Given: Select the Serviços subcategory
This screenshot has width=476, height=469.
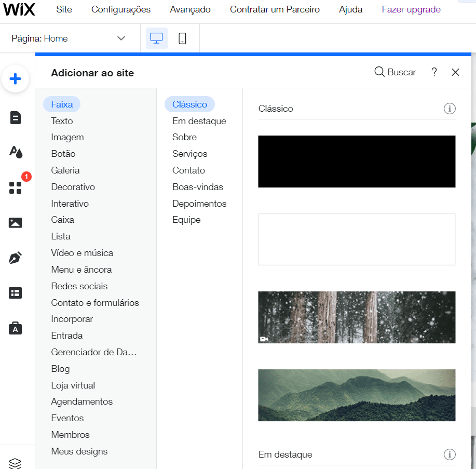Looking at the screenshot, I should pyautogui.click(x=190, y=154).
